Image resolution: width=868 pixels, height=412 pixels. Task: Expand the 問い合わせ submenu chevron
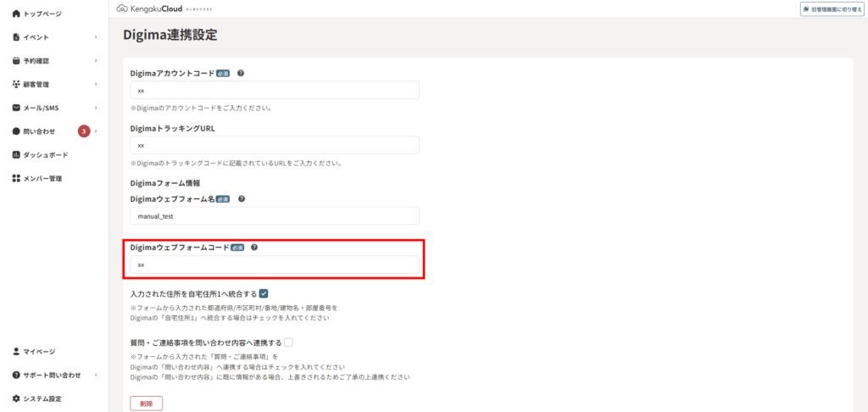pyautogui.click(x=96, y=131)
